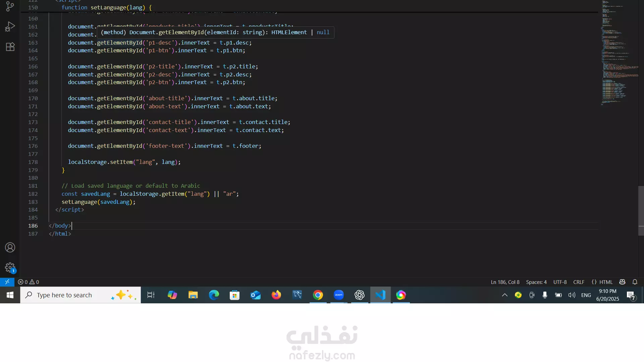The image size is (644, 362).
Task: Open the Windows Start menu
Action: (10, 295)
